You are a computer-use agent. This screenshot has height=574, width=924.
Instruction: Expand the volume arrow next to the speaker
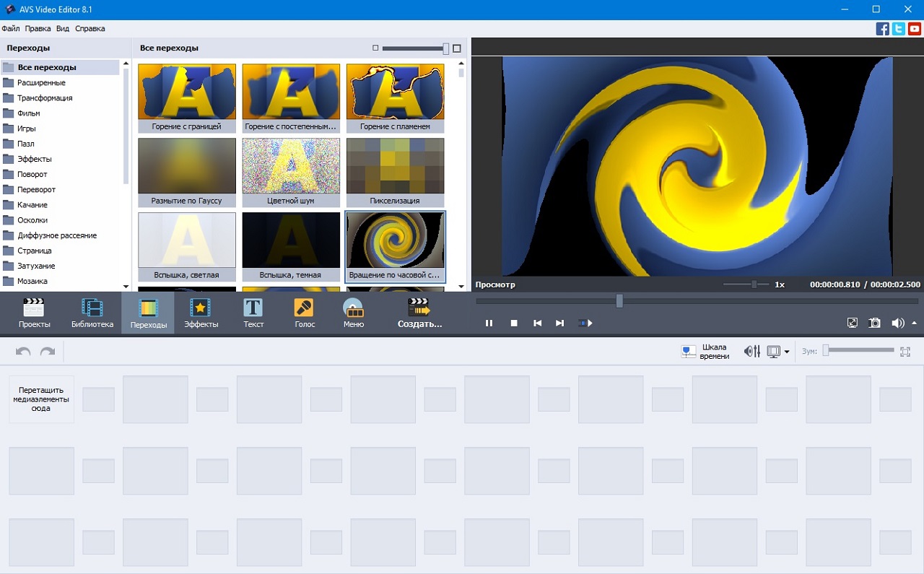(x=915, y=323)
